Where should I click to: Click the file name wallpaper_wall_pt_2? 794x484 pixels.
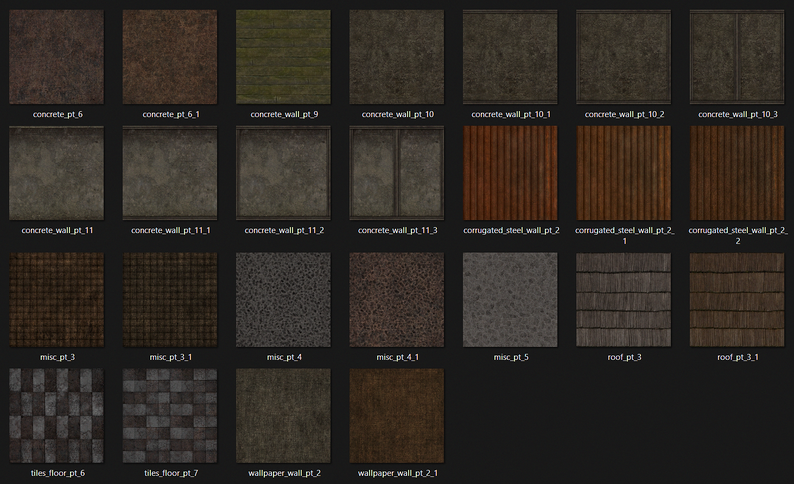click(284, 473)
